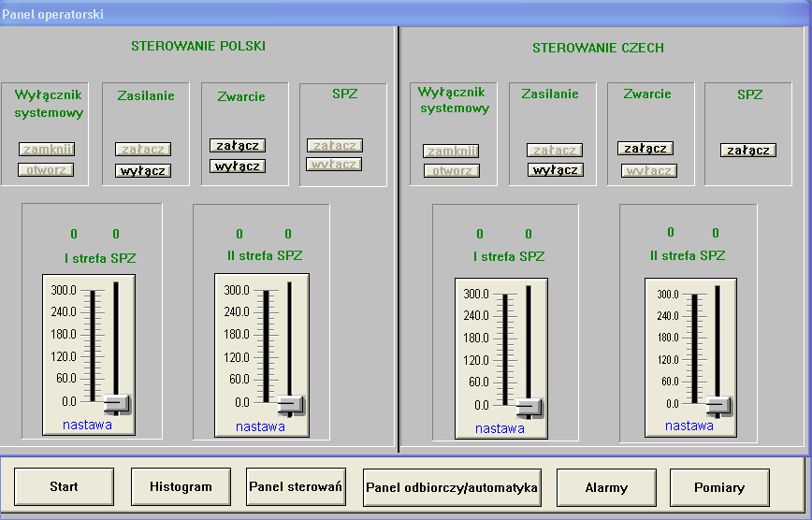Click załącz in Polski SPZ group
Image resolution: width=812 pixels, height=520 pixels.
pyautogui.click(x=335, y=146)
